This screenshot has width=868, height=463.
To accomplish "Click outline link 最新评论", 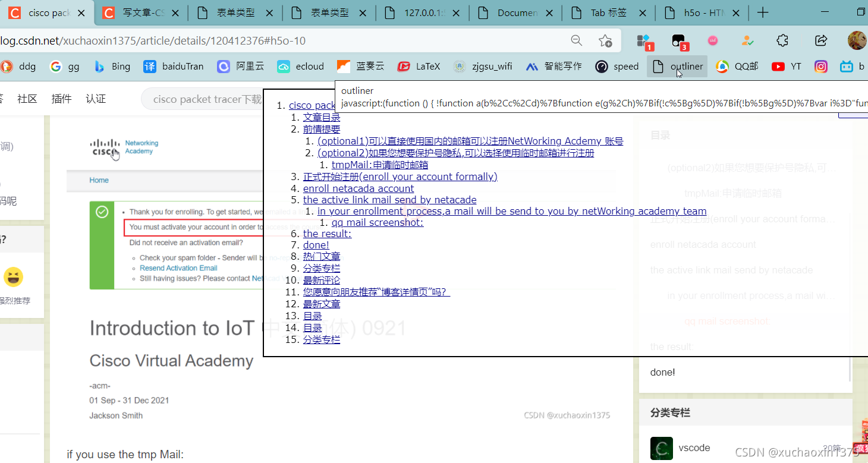I will point(322,280).
